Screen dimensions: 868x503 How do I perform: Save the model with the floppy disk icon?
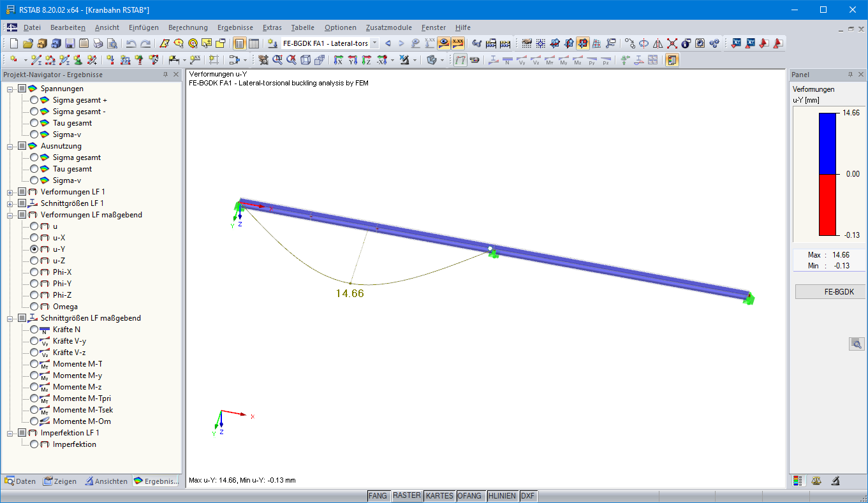pyautogui.click(x=70, y=43)
